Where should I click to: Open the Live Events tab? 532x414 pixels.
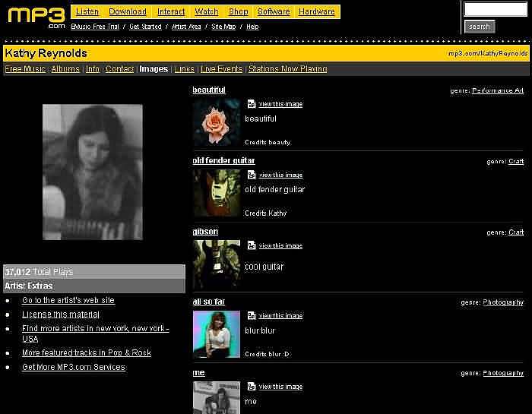(222, 69)
